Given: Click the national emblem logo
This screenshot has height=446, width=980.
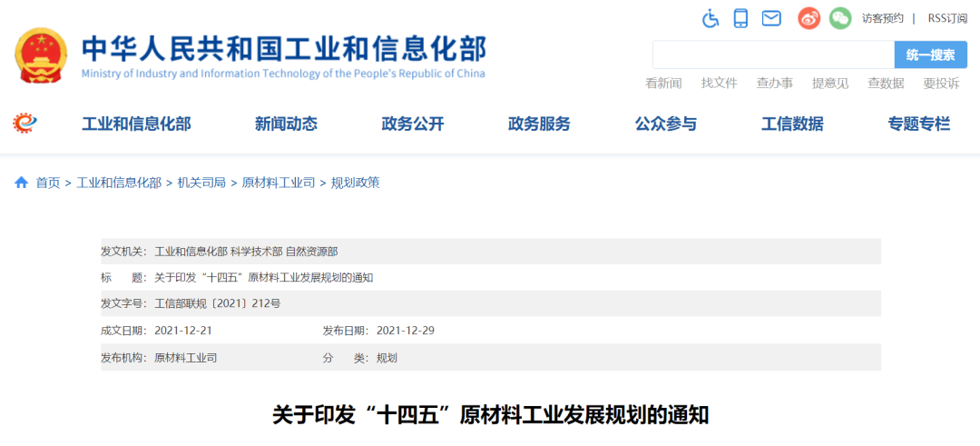Looking at the screenshot, I should pyautogui.click(x=41, y=55).
